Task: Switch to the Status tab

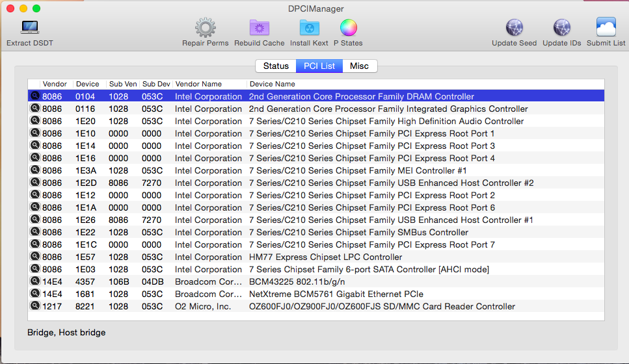Action: [x=276, y=66]
